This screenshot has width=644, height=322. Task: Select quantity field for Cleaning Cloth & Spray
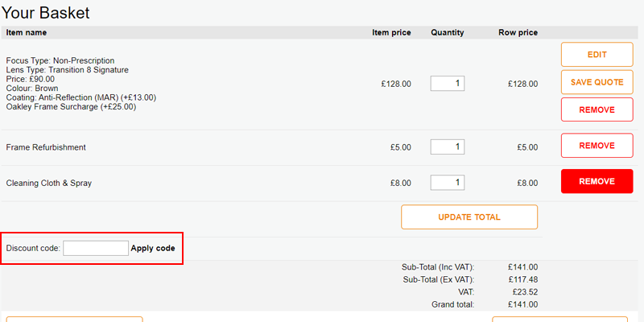(x=448, y=183)
